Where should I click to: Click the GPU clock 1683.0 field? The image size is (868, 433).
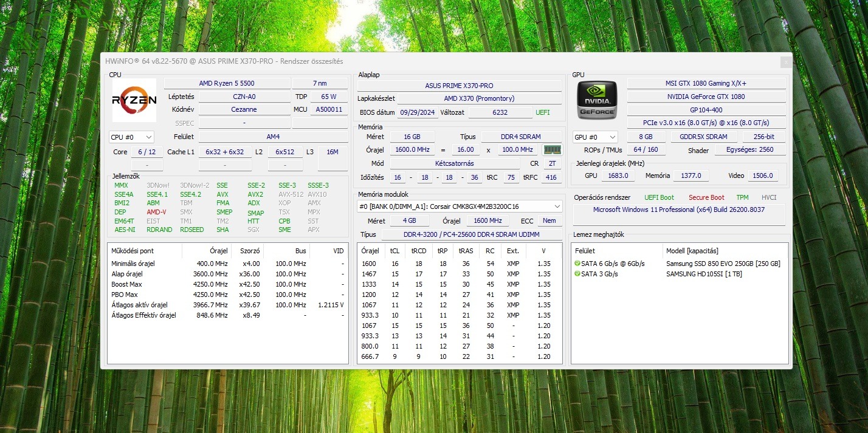coord(618,176)
